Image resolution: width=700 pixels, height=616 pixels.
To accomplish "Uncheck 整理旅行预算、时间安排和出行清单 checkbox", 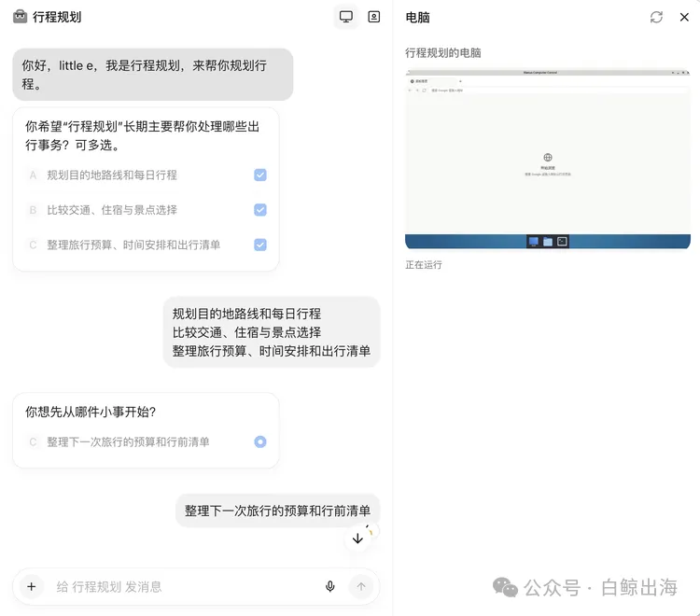I will tap(260, 245).
